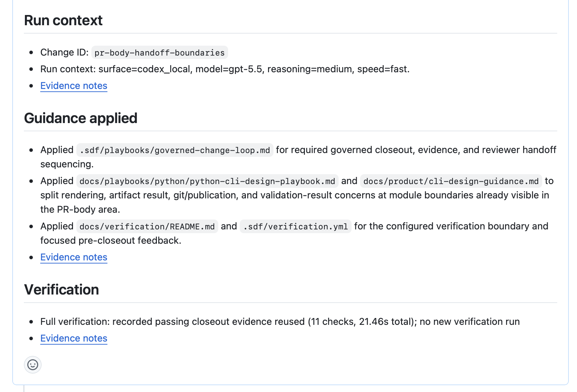577x392 pixels.
Task: Open Evidence notes link under Run context
Action: tap(74, 86)
